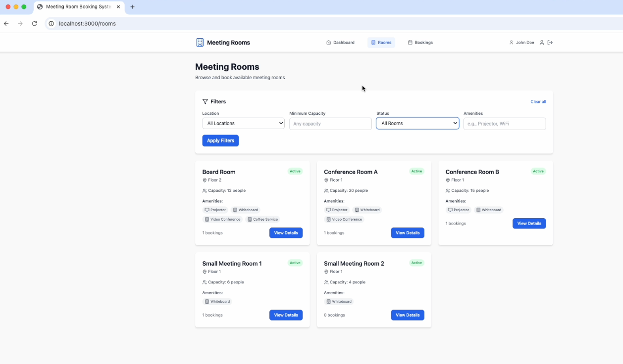Click the '0 bookings' text
The height and width of the screenshot is (364, 623).
[334, 315]
